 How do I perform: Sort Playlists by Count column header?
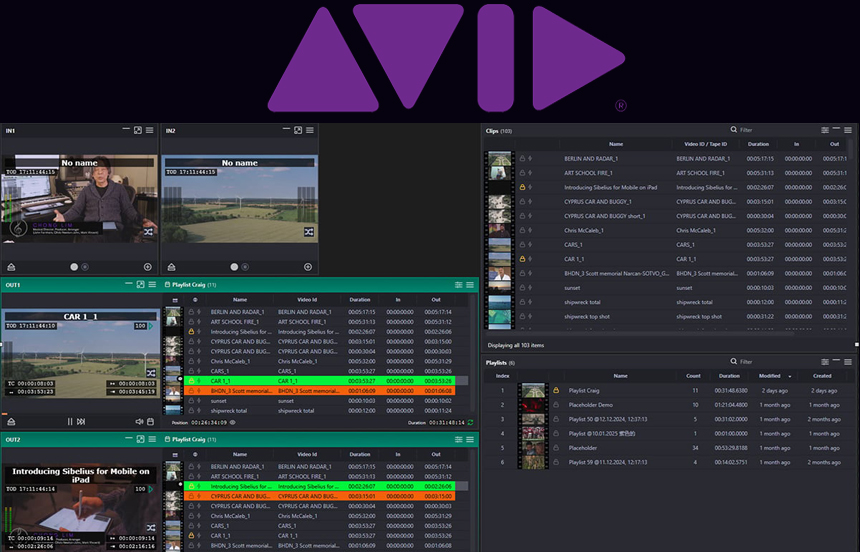click(x=693, y=376)
